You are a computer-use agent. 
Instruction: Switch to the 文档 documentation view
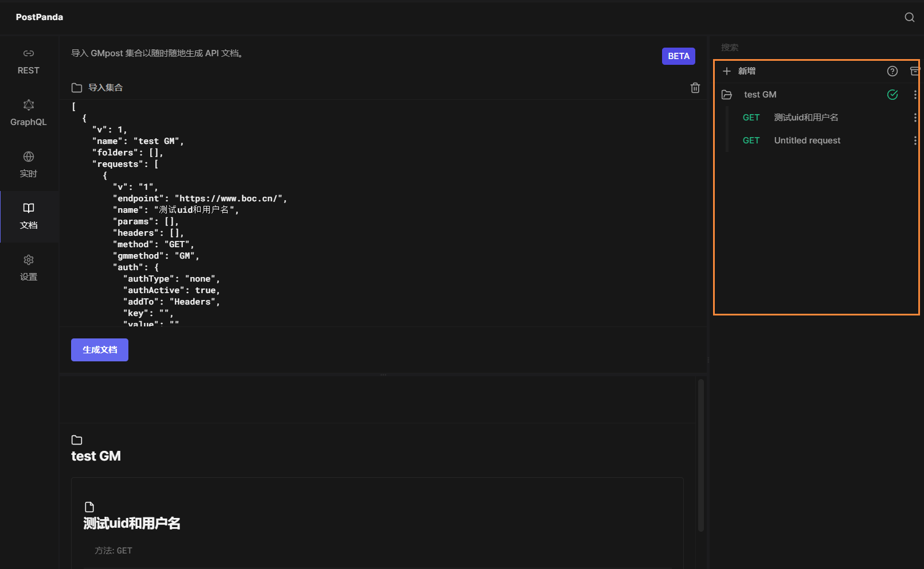pyautogui.click(x=28, y=216)
